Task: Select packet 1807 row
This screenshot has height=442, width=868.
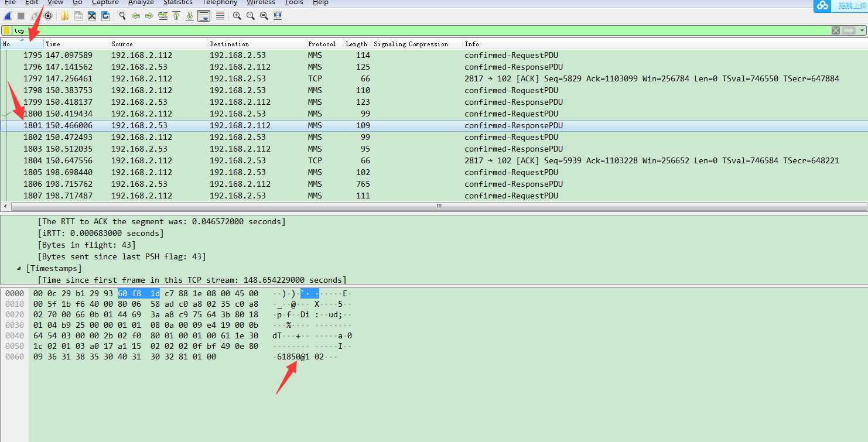Action: pos(433,196)
